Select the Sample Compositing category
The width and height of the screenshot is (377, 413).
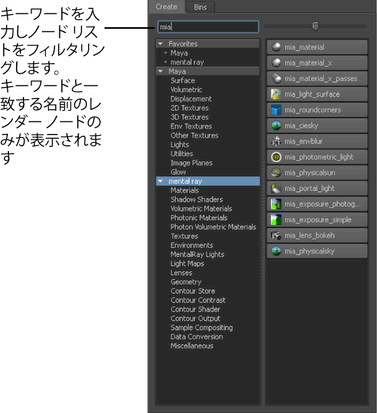(x=202, y=328)
